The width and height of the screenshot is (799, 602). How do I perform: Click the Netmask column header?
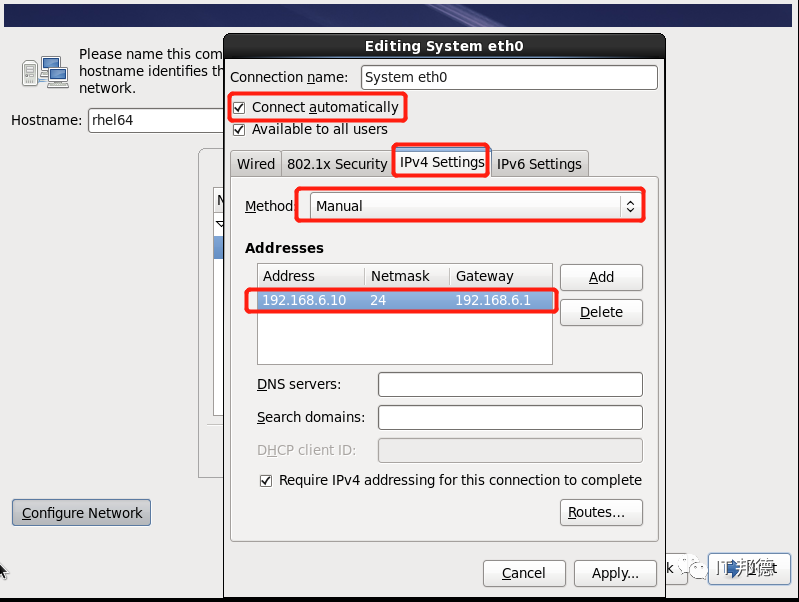(407, 276)
